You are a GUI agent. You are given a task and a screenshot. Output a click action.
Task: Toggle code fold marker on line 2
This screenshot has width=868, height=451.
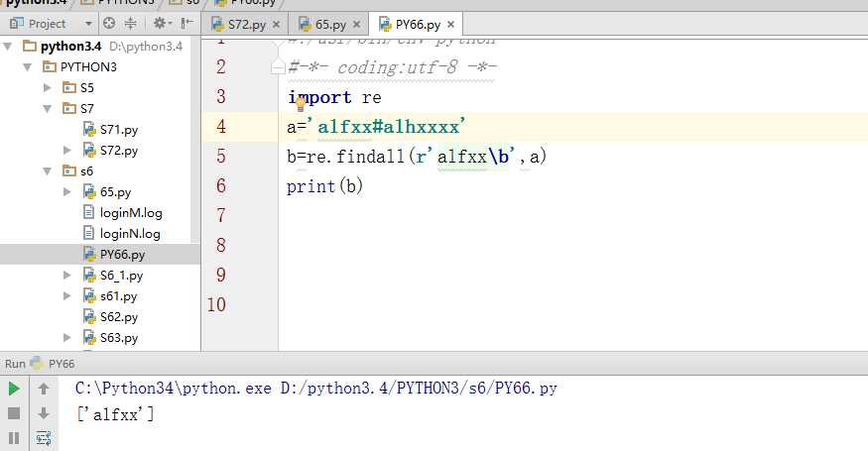(x=278, y=67)
